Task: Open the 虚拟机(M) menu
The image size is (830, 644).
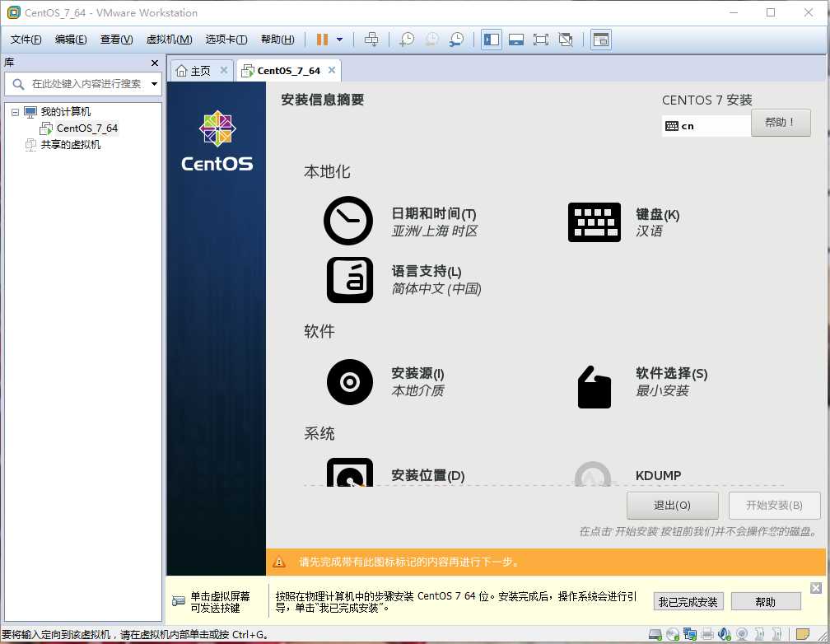Action: point(169,40)
